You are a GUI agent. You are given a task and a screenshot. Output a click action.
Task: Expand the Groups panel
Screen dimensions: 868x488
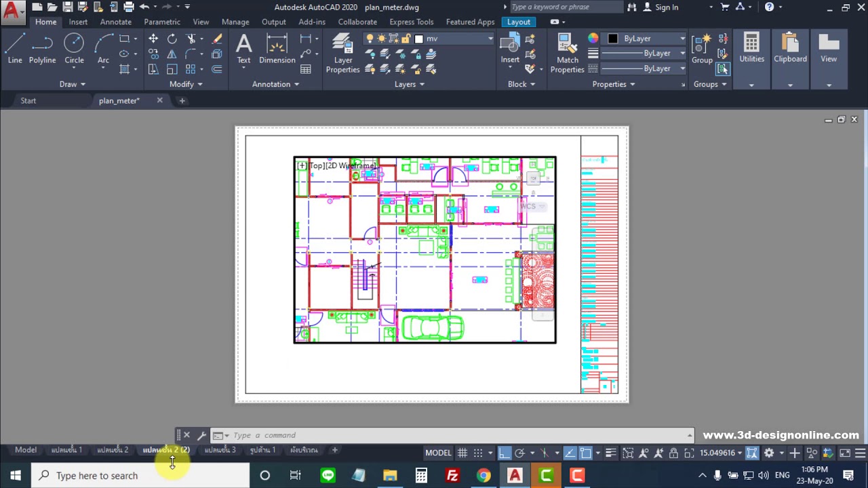tap(710, 84)
